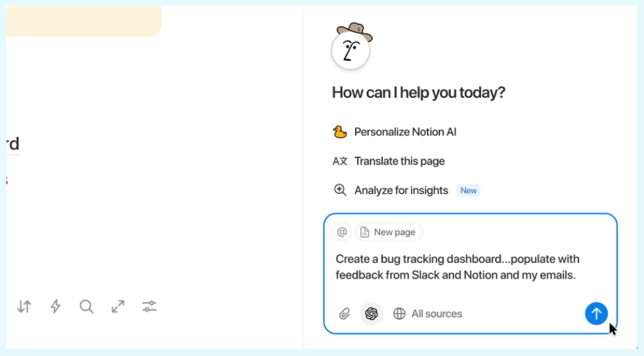Viewport: 644px width, 356px height.
Task: Click the globe icon next to All sources
Action: pos(399,314)
